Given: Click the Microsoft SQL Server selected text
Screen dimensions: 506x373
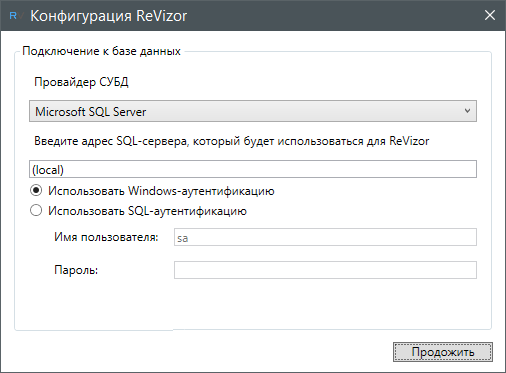Looking at the screenshot, I should coord(91,112).
